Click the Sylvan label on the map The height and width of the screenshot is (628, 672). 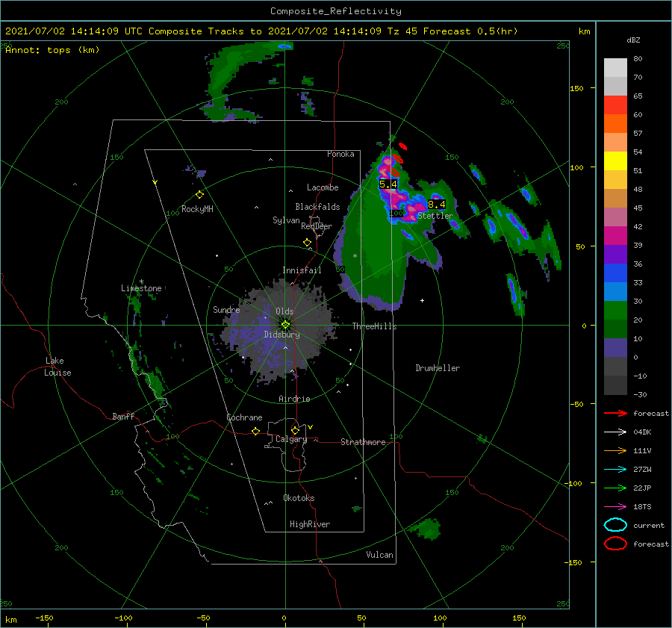point(286,220)
